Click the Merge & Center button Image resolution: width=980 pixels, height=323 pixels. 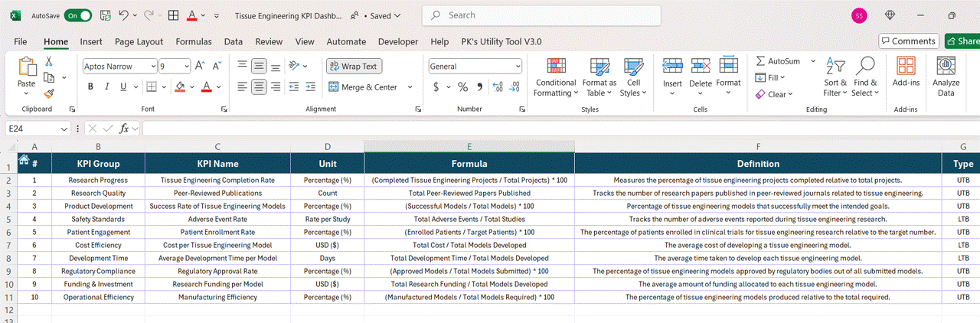[x=364, y=87]
